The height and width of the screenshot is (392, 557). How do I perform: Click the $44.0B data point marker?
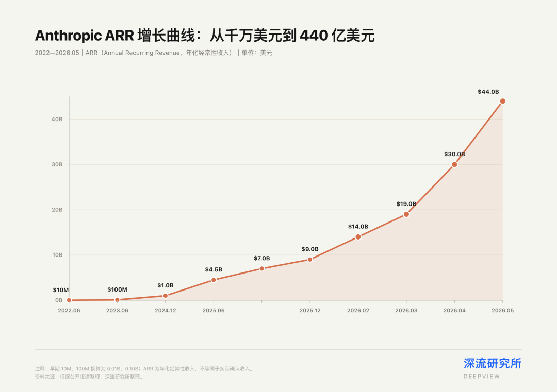click(502, 101)
